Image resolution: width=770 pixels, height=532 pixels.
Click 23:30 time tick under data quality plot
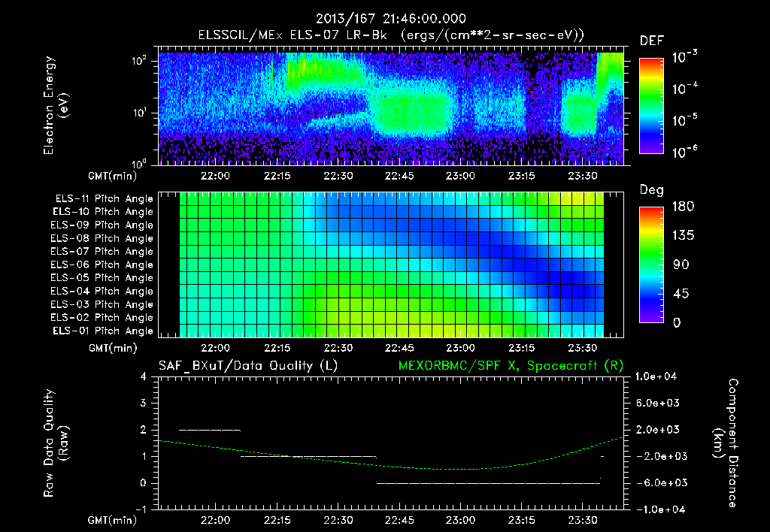pyautogui.click(x=583, y=520)
